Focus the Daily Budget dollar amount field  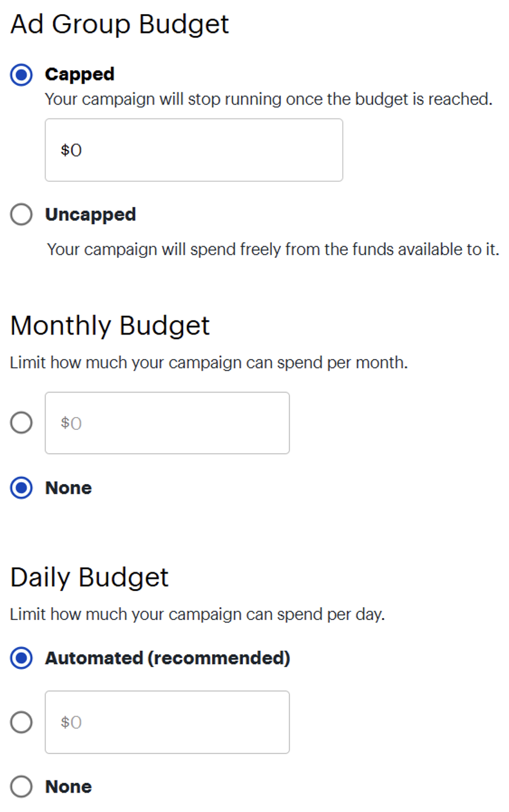pos(167,722)
